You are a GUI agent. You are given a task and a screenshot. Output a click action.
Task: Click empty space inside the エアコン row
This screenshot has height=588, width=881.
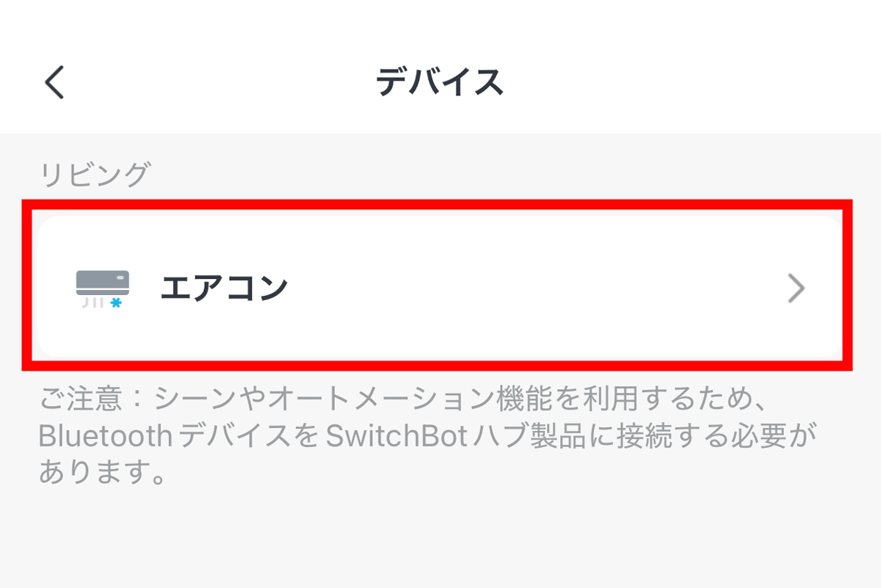[x=514, y=289]
